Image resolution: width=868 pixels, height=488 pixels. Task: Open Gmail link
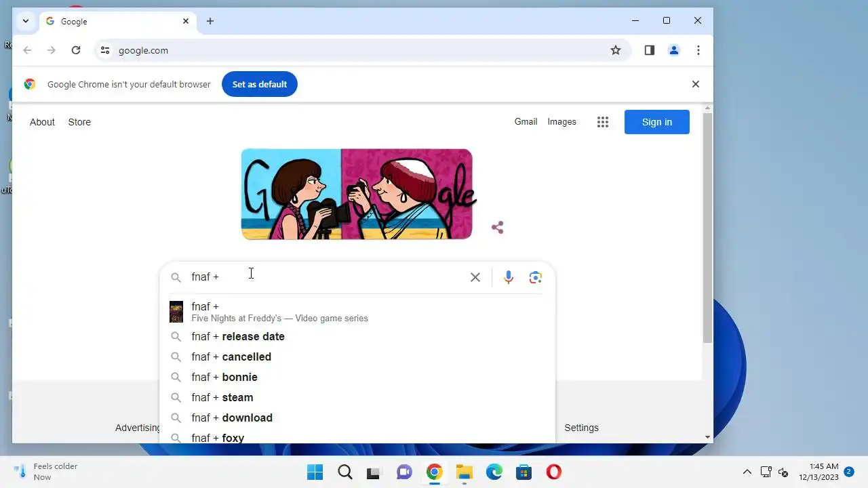[x=526, y=122]
